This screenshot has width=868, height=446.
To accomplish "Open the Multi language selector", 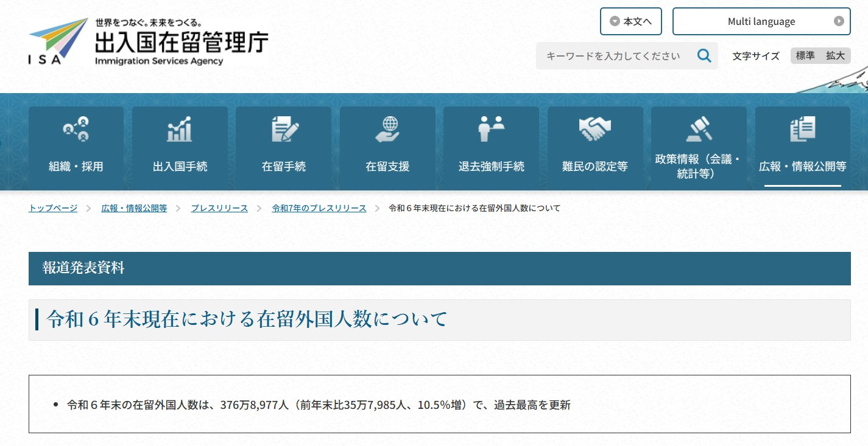I will [x=761, y=22].
